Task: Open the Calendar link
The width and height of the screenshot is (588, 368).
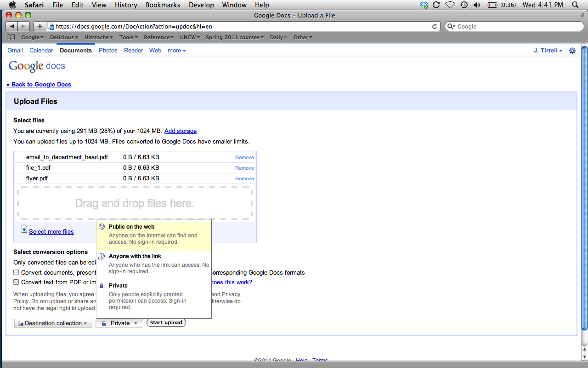Action: 41,51
